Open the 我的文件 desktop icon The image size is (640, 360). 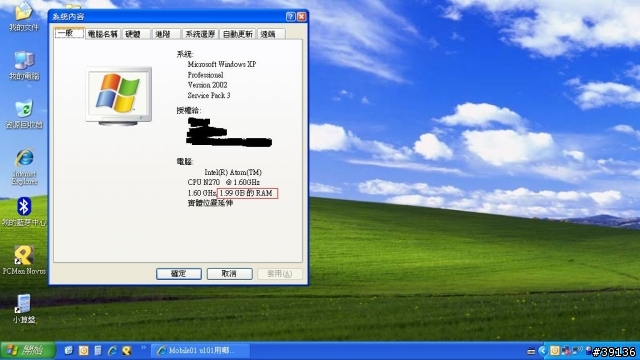(24, 16)
